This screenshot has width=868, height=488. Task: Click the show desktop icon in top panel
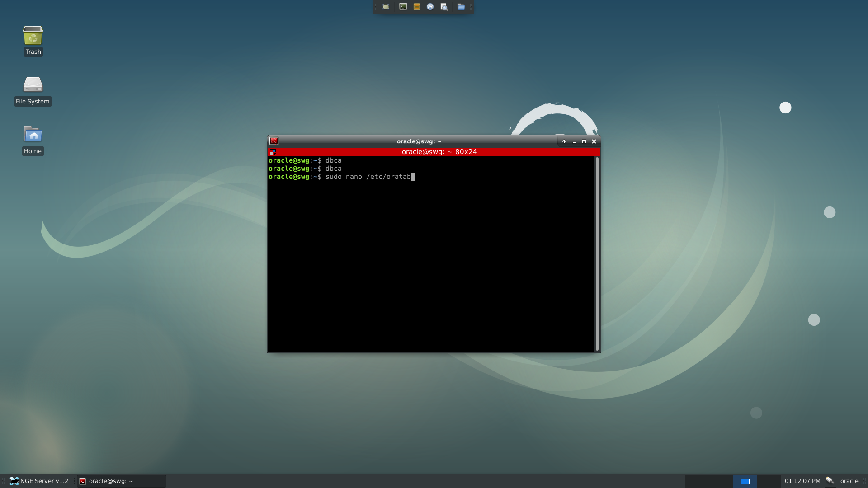click(386, 7)
